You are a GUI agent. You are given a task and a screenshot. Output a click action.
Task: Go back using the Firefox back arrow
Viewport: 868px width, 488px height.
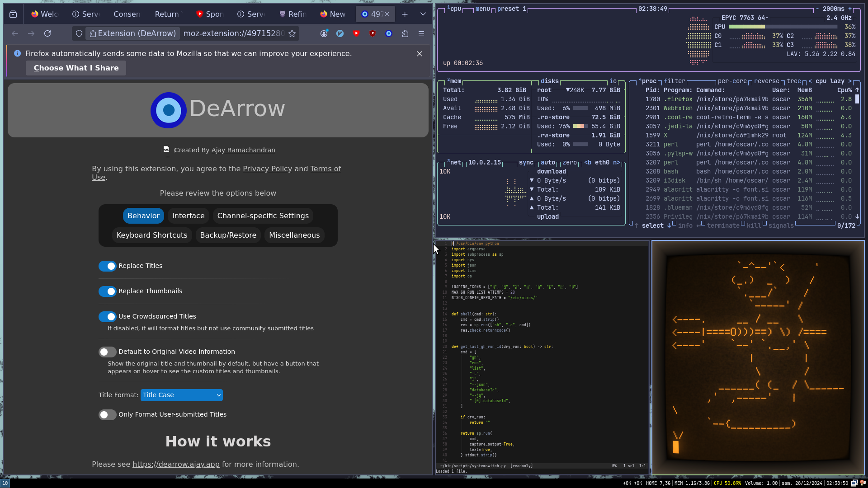click(15, 33)
